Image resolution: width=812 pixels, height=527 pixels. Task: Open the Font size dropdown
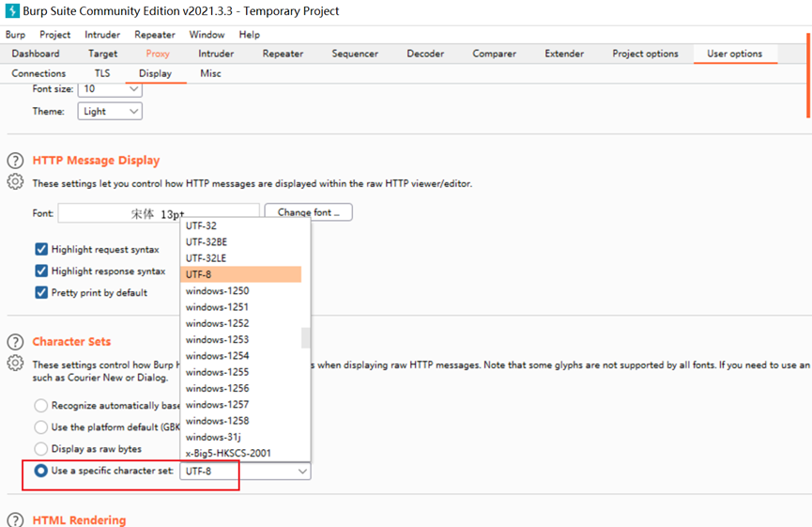[110, 89]
